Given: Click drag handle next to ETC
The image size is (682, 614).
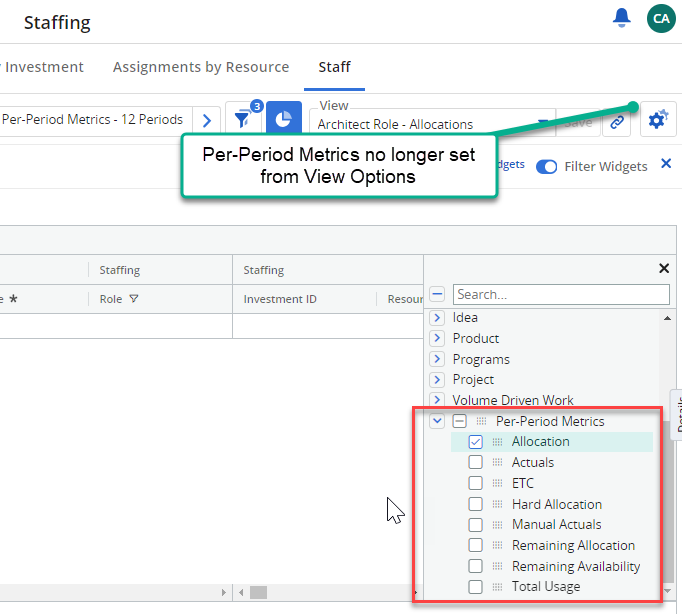Looking at the screenshot, I should pos(497,483).
